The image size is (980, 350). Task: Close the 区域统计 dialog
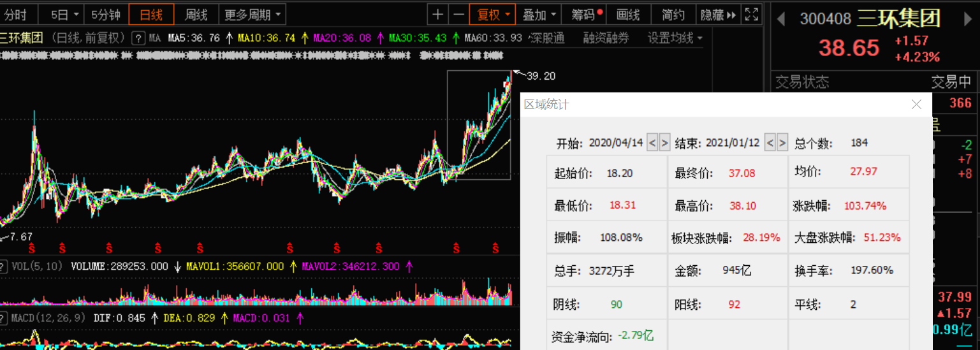click(x=916, y=105)
